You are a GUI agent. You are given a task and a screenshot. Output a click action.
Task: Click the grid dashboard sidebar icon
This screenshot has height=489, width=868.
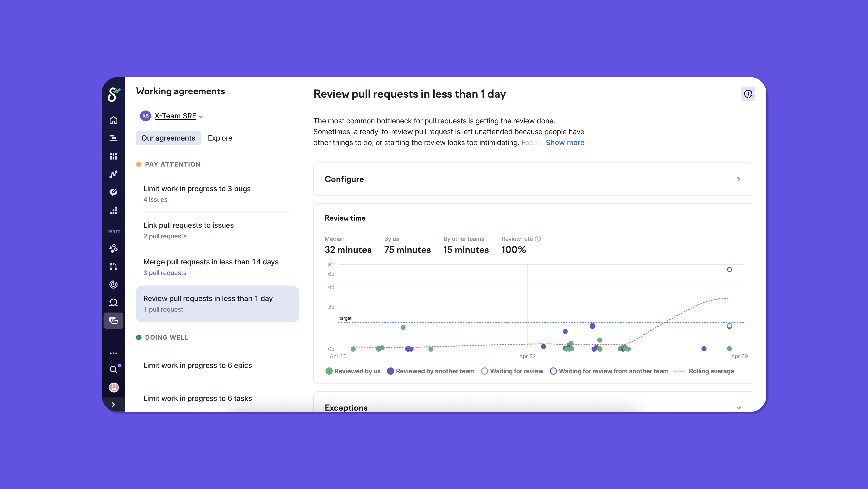(x=113, y=156)
